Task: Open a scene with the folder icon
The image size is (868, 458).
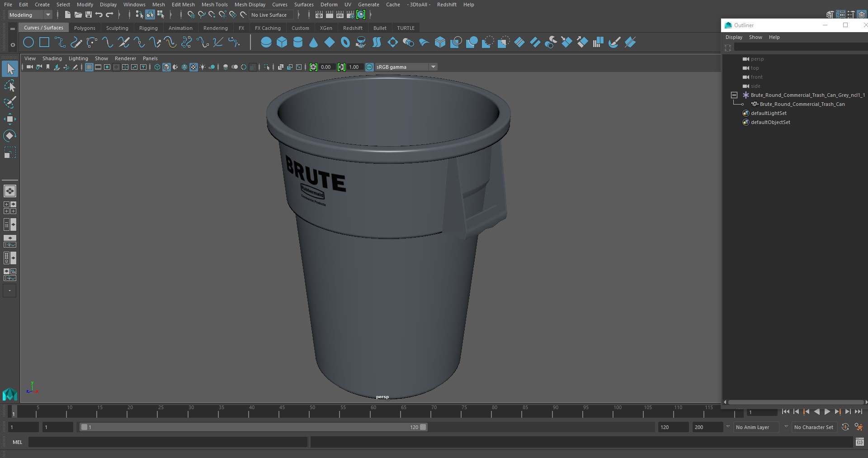Action: [78, 15]
